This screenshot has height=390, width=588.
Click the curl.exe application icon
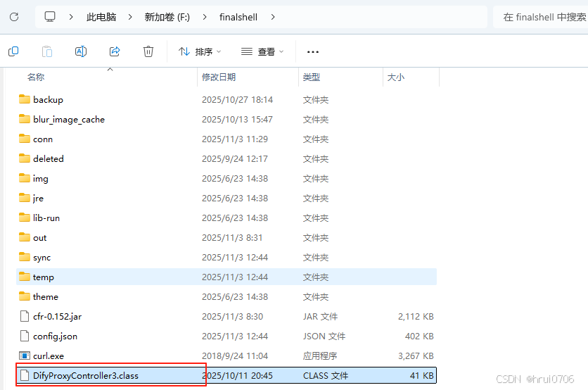click(x=25, y=356)
